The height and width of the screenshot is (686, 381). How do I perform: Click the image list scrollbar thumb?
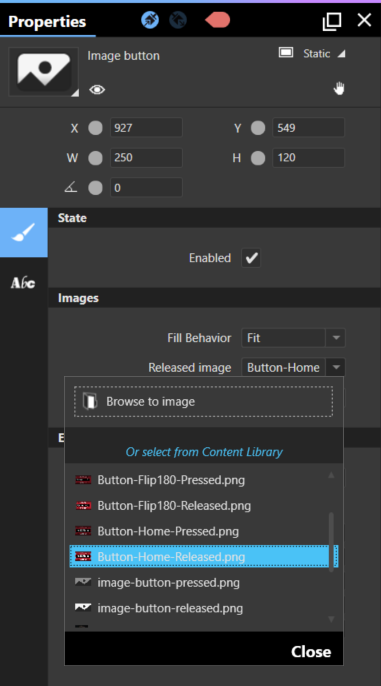pos(331,542)
